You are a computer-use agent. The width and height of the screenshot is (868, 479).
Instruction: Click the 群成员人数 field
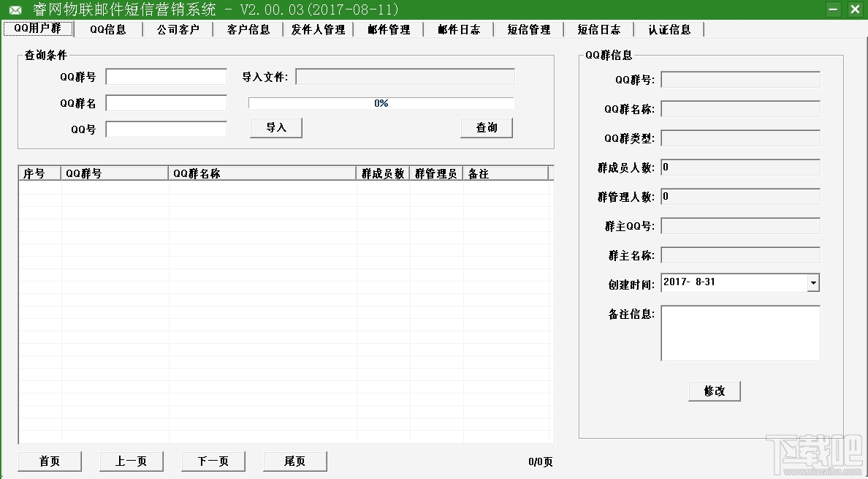click(740, 167)
